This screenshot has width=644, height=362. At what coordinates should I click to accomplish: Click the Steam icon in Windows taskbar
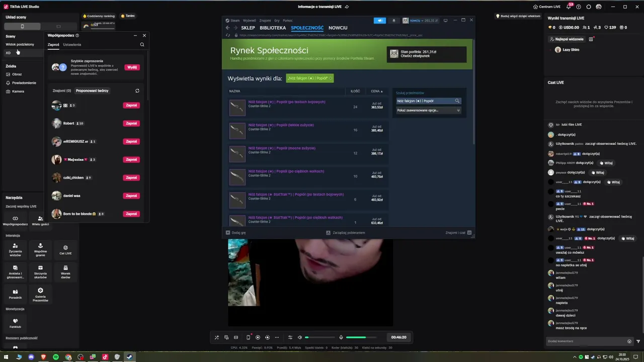(129, 357)
